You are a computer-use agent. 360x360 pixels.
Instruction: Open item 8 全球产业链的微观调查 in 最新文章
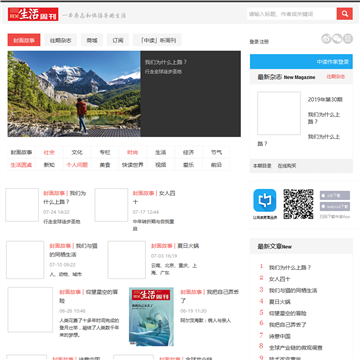click(x=296, y=348)
